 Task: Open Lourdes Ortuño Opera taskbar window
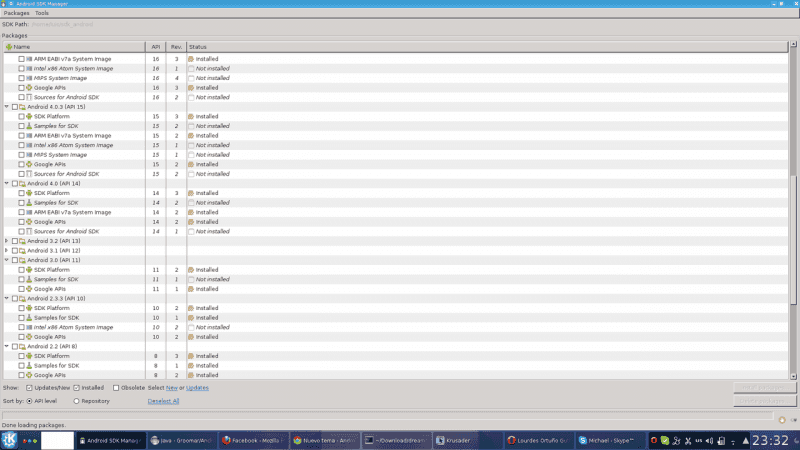539,440
